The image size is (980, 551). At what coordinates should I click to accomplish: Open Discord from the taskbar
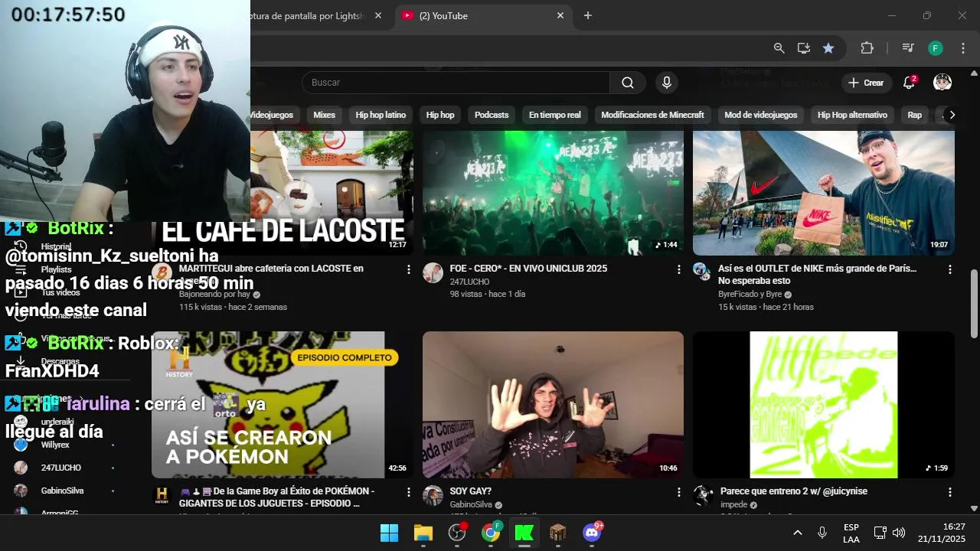coord(592,533)
